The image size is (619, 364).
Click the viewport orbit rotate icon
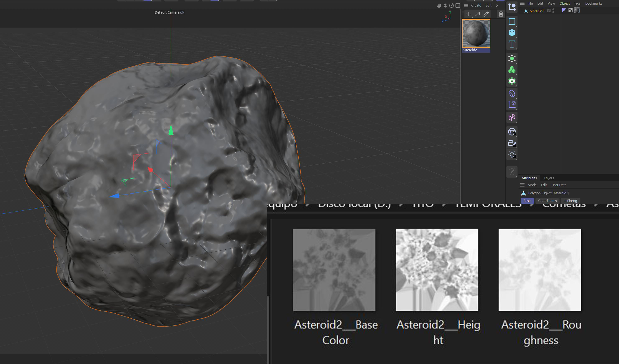pyautogui.click(x=452, y=5)
